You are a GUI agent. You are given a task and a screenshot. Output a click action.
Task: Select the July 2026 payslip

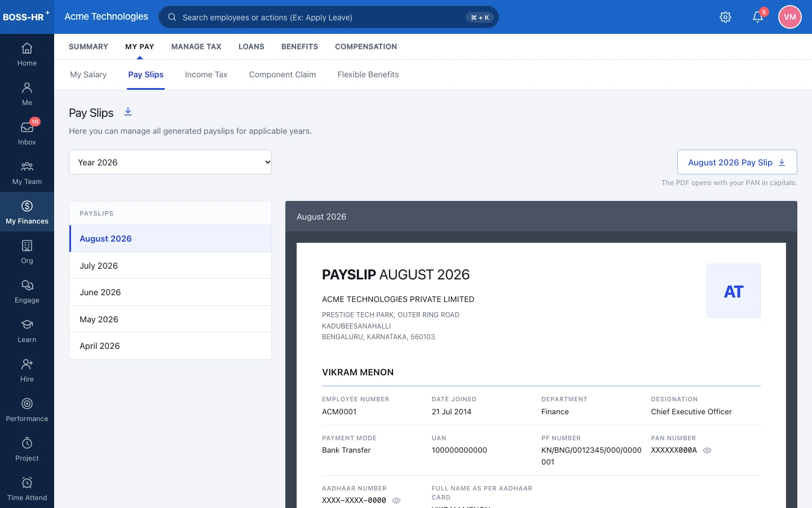point(170,265)
